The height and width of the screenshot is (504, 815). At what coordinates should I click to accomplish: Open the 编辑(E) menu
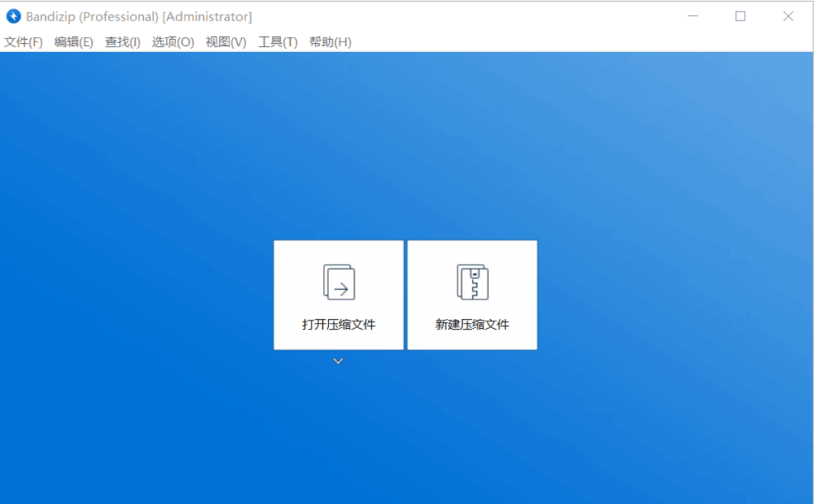pos(74,42)
